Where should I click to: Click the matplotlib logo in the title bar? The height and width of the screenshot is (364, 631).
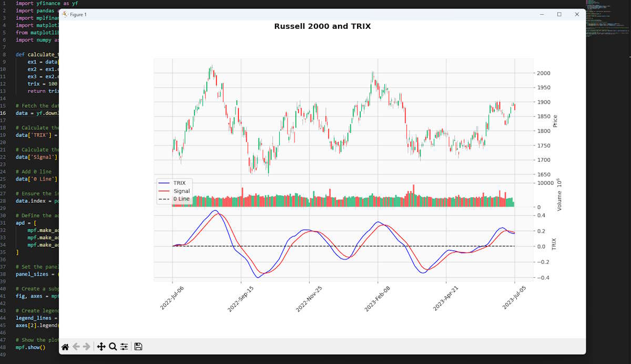(x=65, y=15)
